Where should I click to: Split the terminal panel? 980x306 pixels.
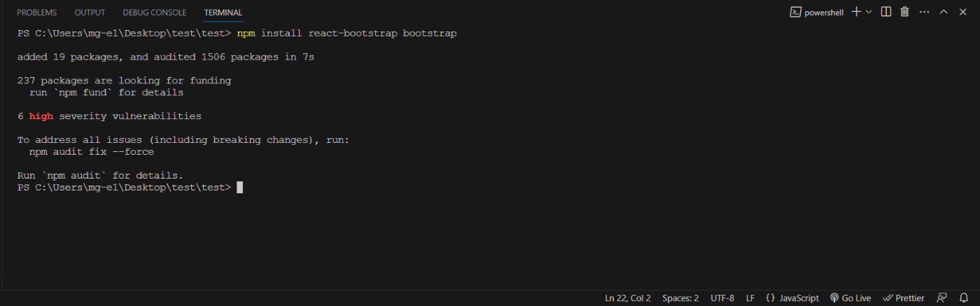click(x=886, y=12)
